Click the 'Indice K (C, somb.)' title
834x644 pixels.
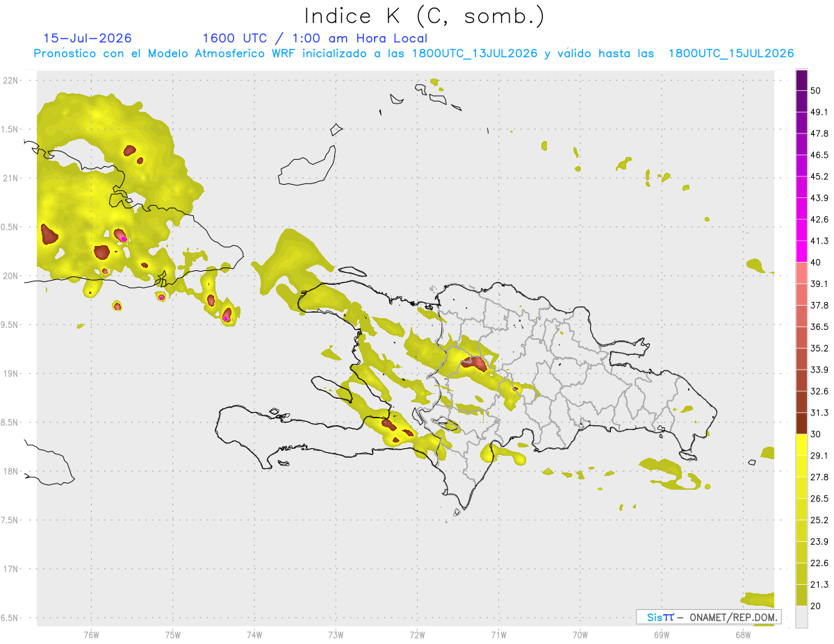click(x=424, y=16)
